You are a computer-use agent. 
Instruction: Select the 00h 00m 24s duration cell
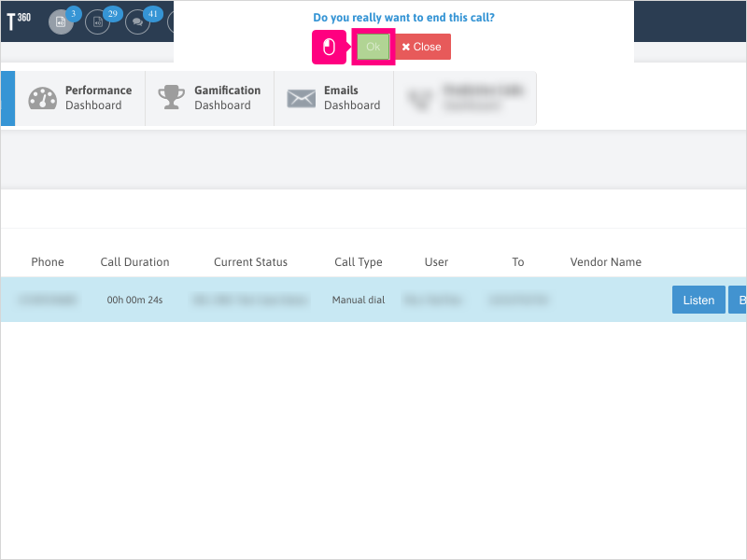(134, 300)
